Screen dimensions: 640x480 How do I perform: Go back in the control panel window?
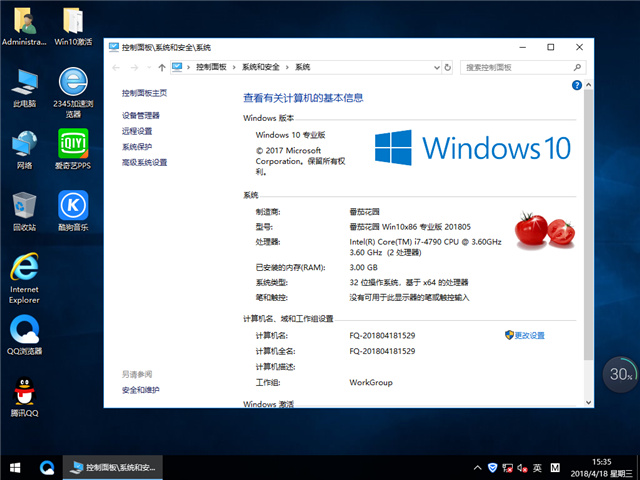[x=116, y=67]
